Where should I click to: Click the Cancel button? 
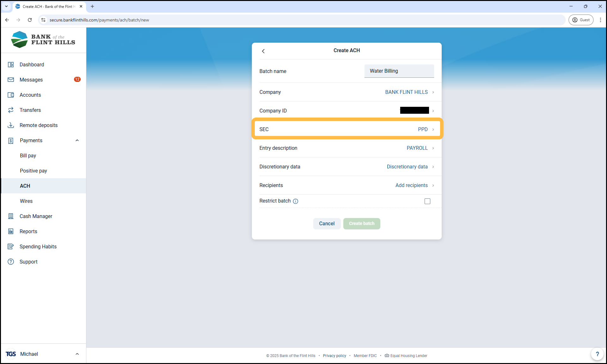[x=327, y=224]
